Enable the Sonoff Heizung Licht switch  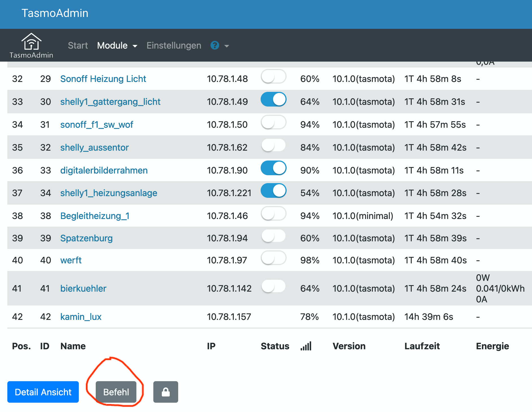273,76
